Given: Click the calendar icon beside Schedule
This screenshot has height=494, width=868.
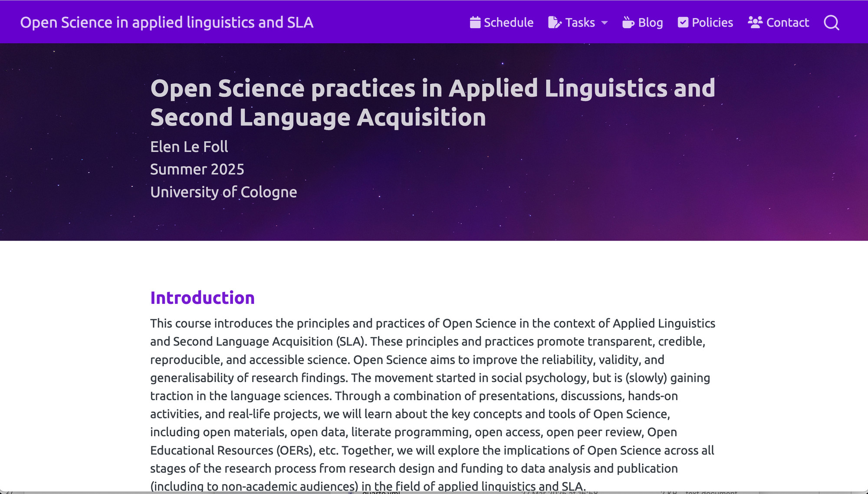Looking at the screenshot, I should point(475,22).
